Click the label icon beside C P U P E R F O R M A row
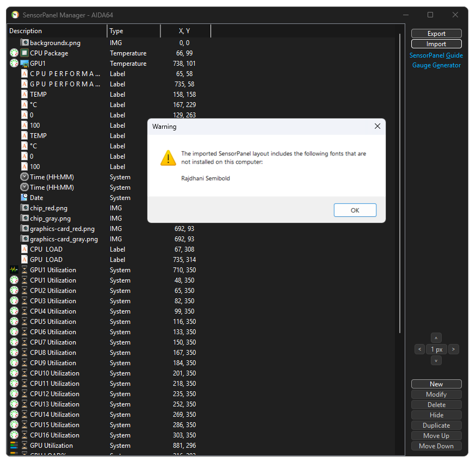 click(x=24, y=74)
